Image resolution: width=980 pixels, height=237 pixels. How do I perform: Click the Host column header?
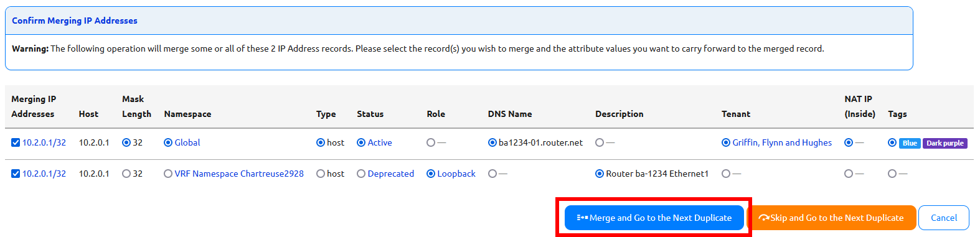[x=88, y=114]
